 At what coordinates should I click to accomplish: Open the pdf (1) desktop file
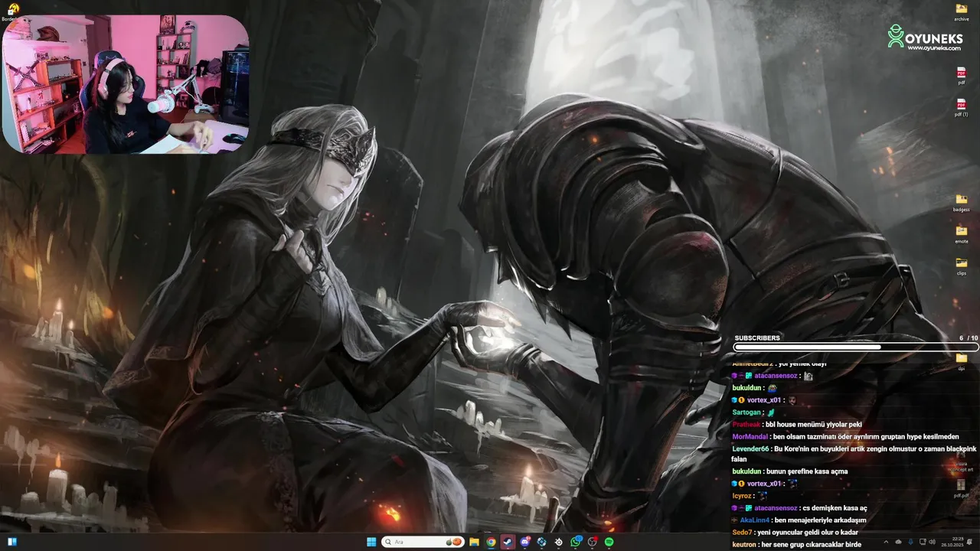tap(962, 108)
